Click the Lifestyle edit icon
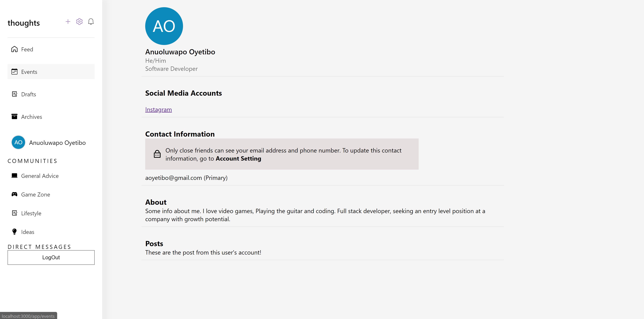This screenshot has width=644, height=319. 14,213
